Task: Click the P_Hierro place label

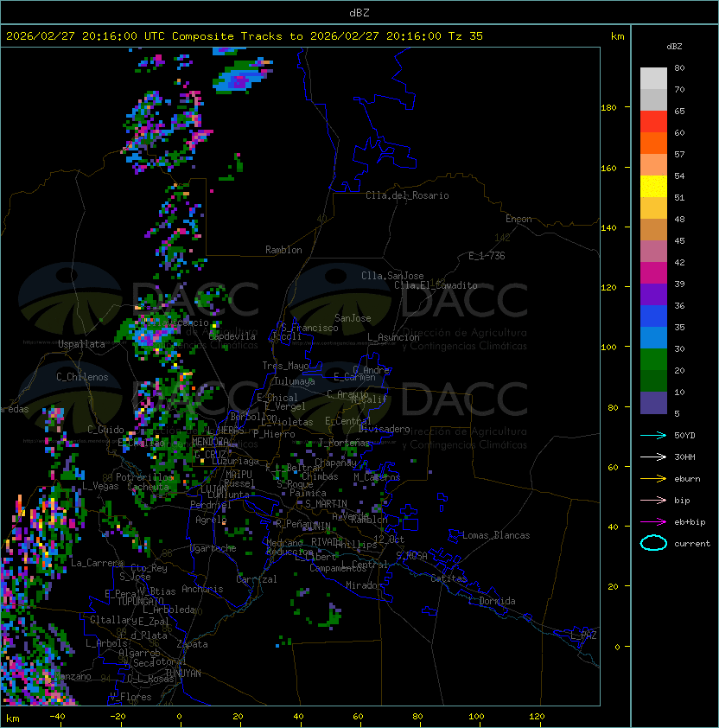Action: [x=274, y=434]
